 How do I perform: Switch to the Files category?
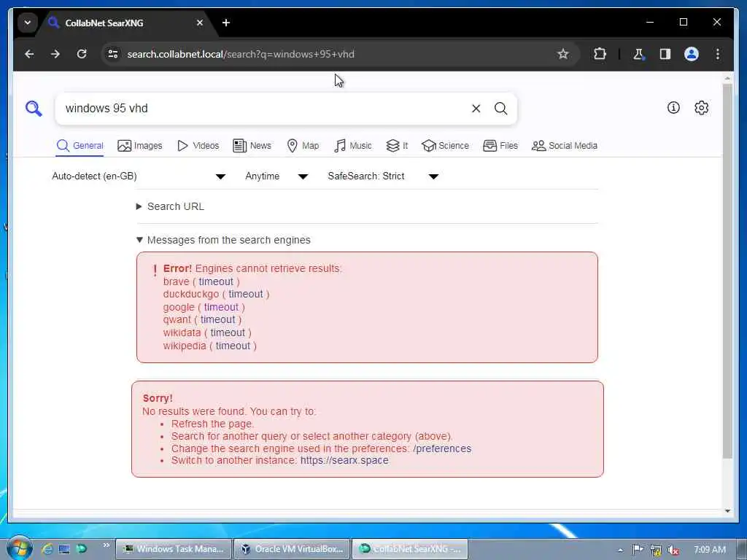pyautogui.click(x=500, y=146)
